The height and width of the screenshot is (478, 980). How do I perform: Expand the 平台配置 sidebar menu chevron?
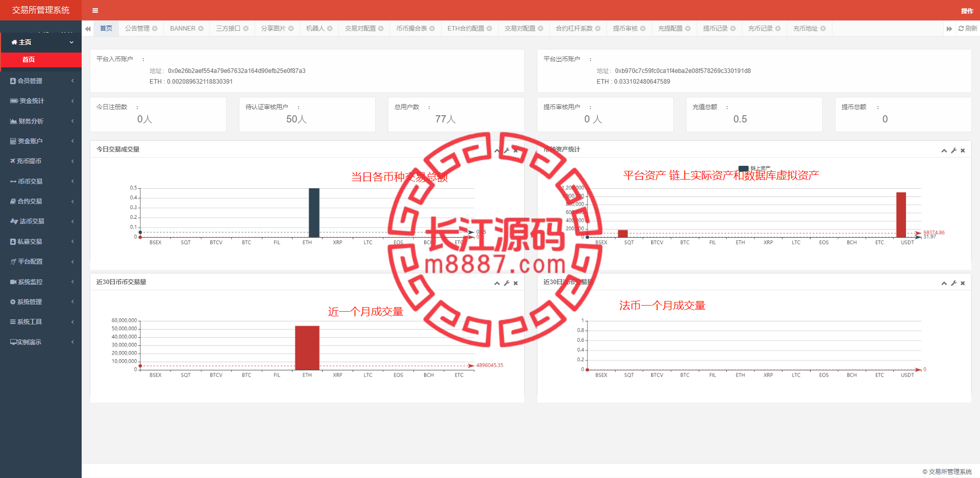[72, 262]
